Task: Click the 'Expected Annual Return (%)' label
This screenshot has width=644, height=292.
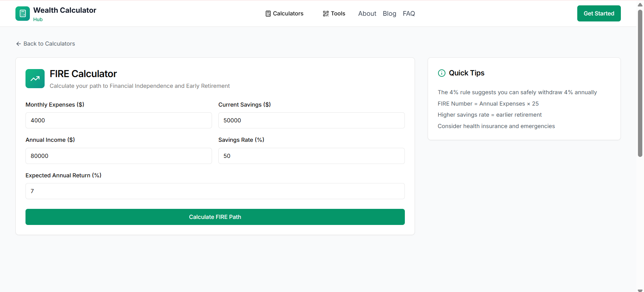Action: pos(63,175)
